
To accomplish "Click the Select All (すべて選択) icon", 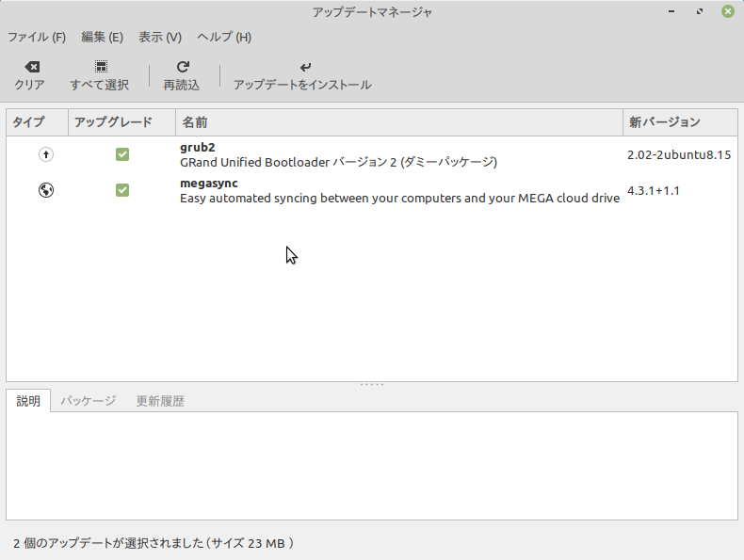I will click(101, 67).
